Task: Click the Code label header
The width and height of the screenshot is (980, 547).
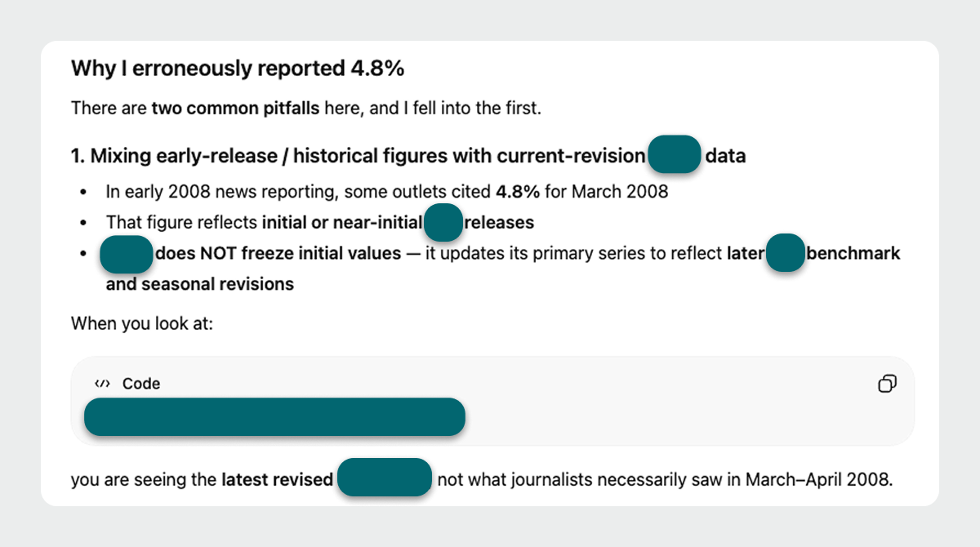Action: click(x=140, y=383)
